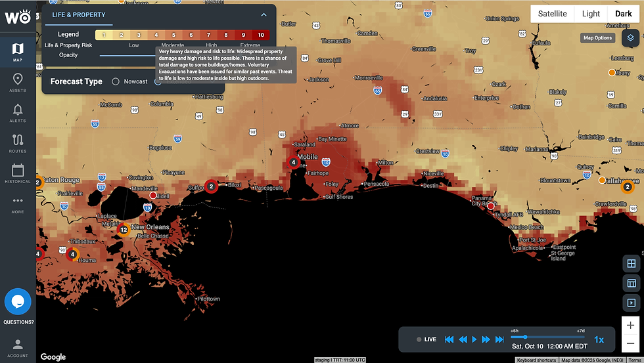Open the cluster of 12 near New Orleans
Viewport: 644px width, 363px height.
124,230
